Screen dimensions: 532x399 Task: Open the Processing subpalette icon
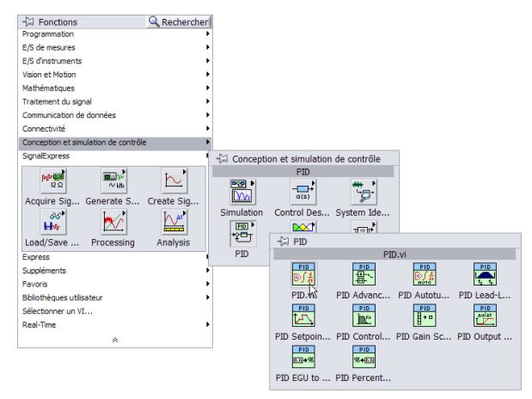[x=114, y=223]
